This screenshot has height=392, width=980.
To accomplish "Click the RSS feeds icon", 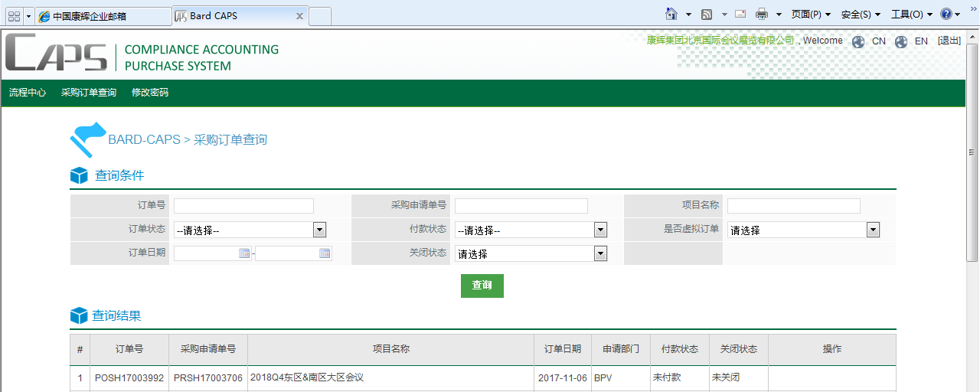I will (x=707, y=14).
